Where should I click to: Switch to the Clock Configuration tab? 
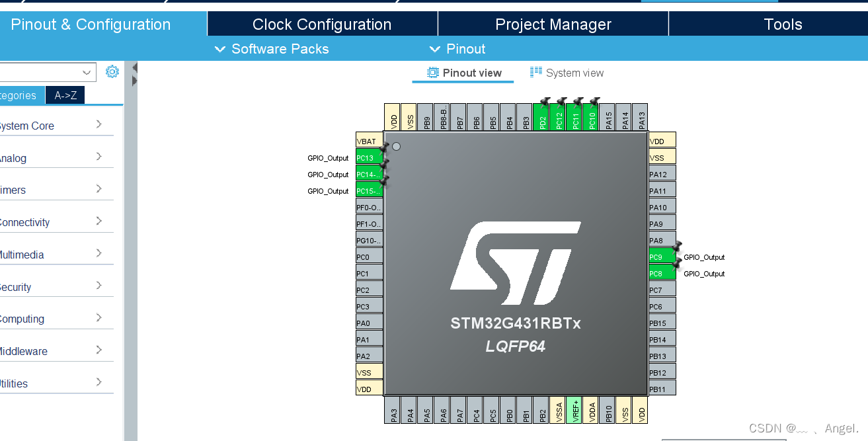pos(322,24)
